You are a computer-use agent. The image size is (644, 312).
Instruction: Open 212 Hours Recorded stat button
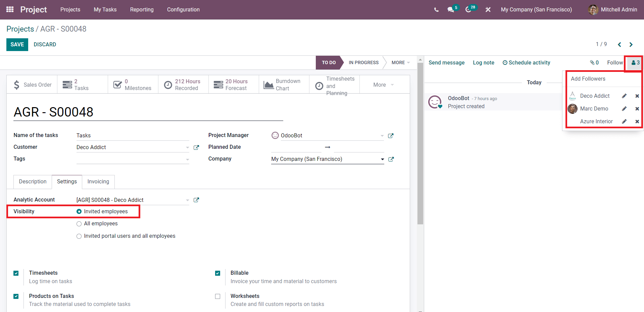pyautogui.click(x=183, y=85)
